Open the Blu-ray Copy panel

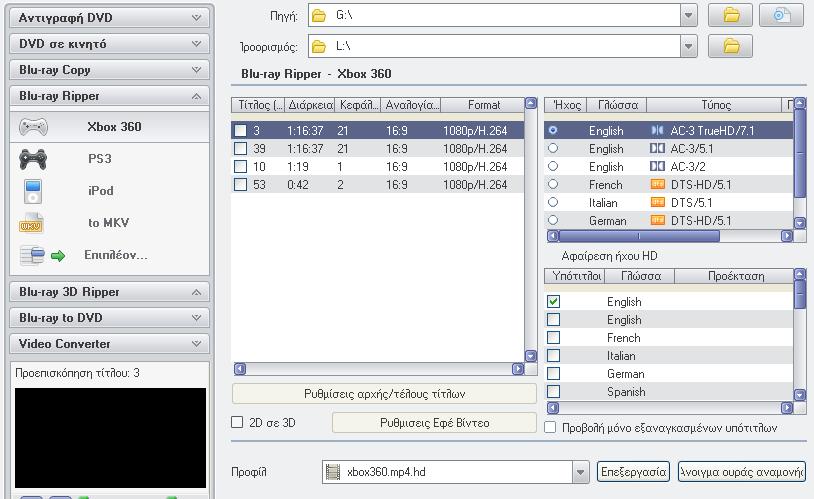110,70
